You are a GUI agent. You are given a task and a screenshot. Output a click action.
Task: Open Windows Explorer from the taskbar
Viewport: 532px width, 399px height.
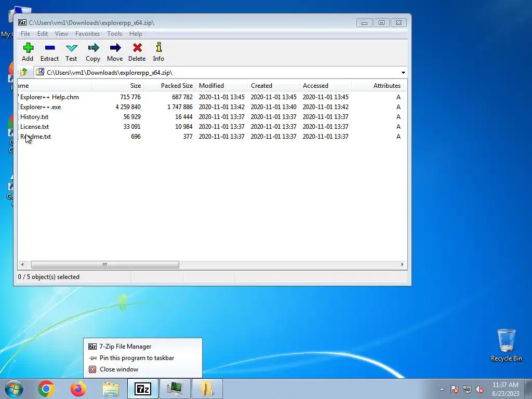pyautogui.click(x=111, y=389)
